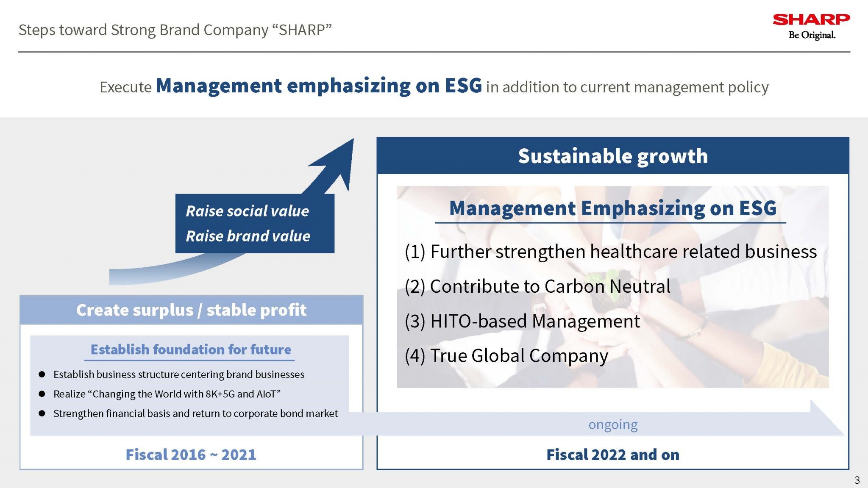Click the bullet before "Establish business structure"
868x488 pixels.
[42, 374]
